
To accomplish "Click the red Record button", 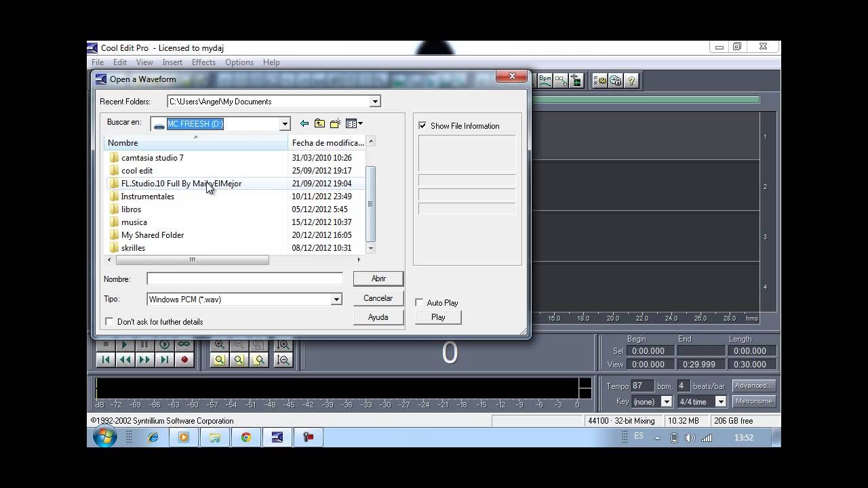I will (184, 360).
